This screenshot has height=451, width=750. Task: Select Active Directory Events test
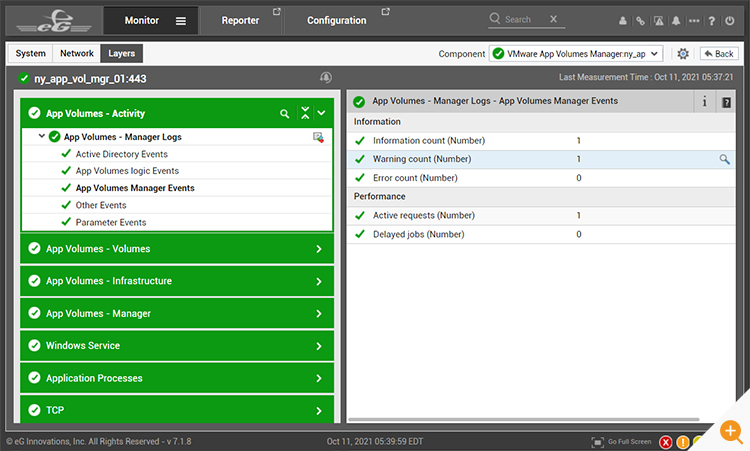pos(121,154)
